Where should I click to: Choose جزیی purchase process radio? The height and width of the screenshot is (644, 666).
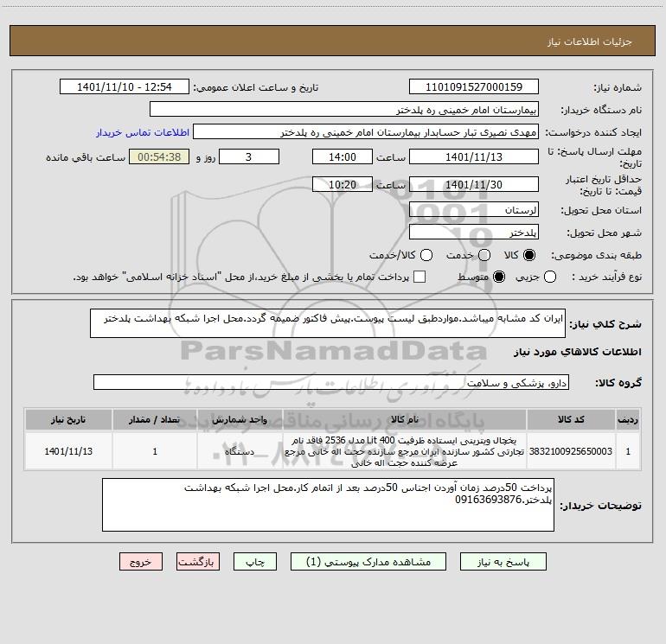550,277
